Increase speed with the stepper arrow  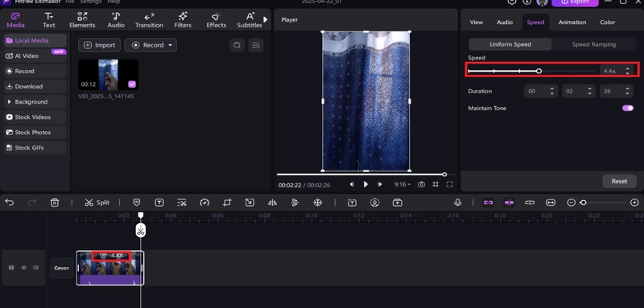pos(627,68)
